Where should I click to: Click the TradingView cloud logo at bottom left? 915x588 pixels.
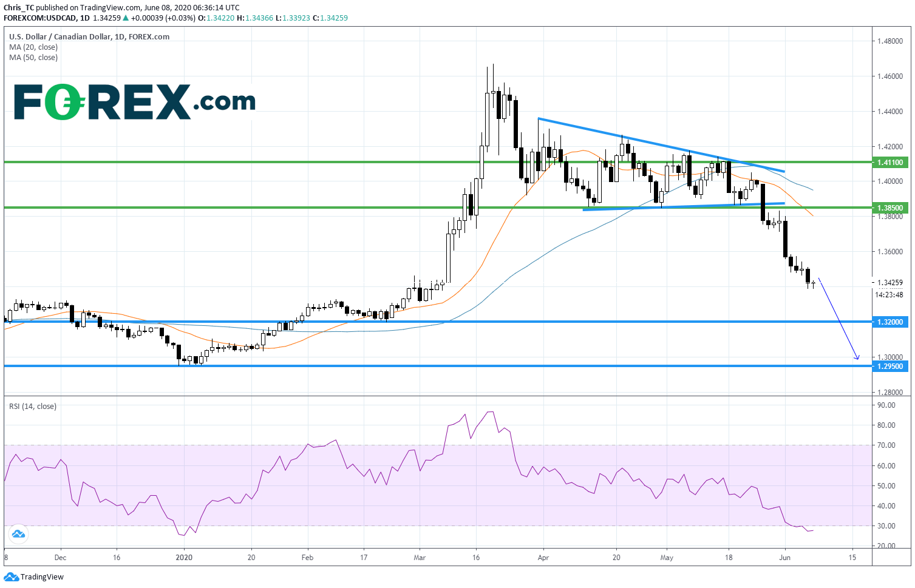tap(11, 576)
